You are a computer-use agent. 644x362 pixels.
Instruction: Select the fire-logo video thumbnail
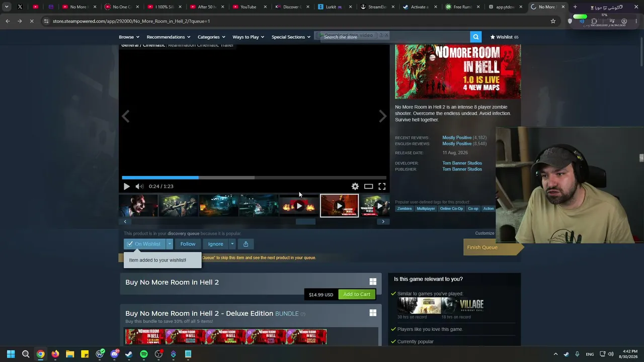click(x=299, y=206)
